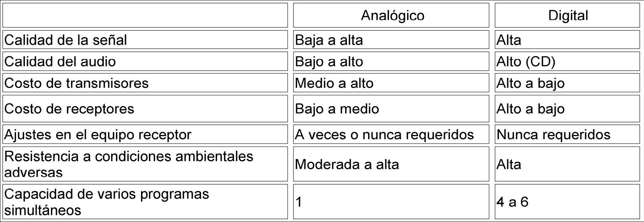Click "Resistencia a condiciones ambientales adversas" label

coord(129,164)
